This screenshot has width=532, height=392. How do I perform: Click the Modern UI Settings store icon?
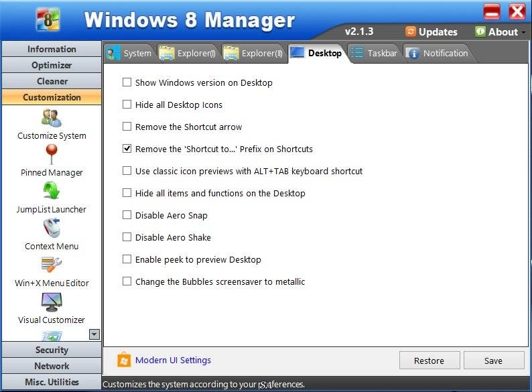click(x=124, y=360)
